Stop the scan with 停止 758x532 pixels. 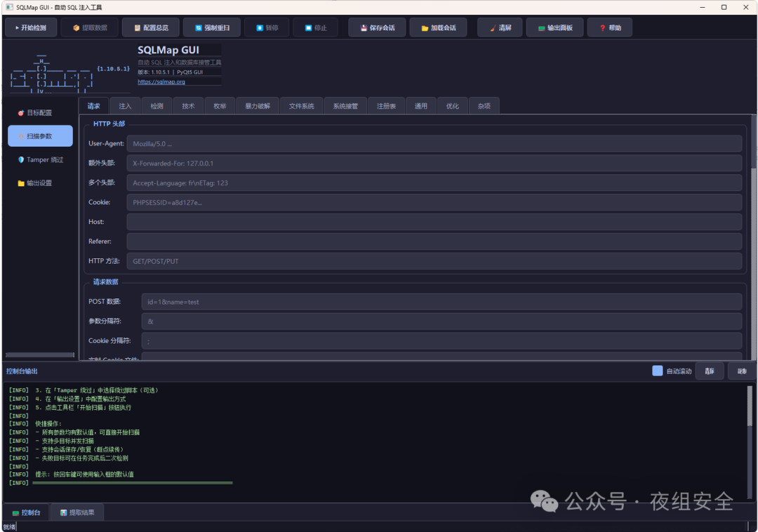pos(316,28)
